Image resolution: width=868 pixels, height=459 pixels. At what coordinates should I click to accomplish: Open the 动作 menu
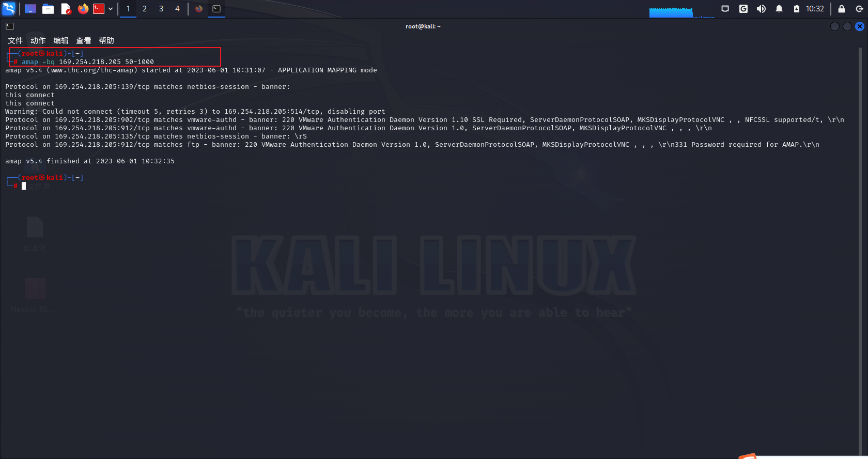38,40
